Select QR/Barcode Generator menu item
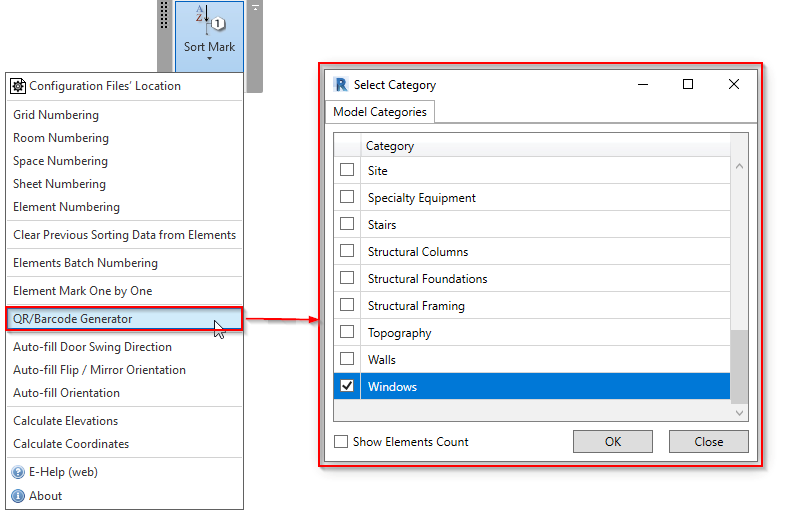 point(73,319)
